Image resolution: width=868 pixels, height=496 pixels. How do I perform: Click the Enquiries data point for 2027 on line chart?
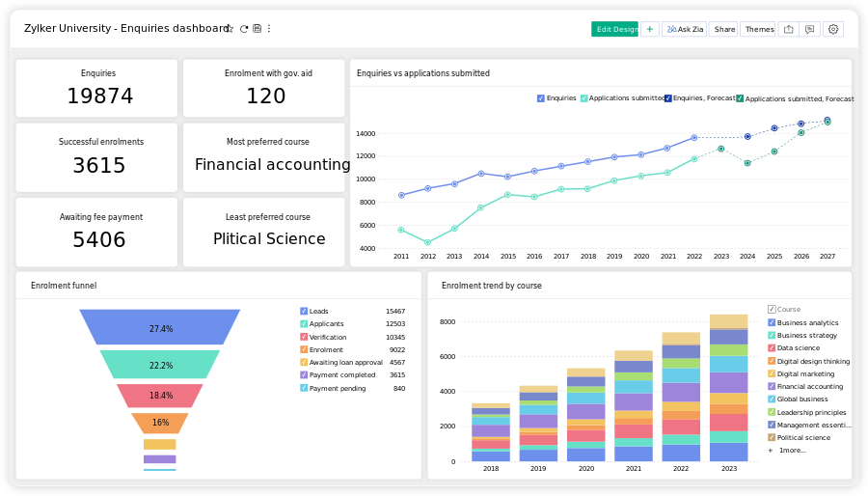[x=827, y=120]
